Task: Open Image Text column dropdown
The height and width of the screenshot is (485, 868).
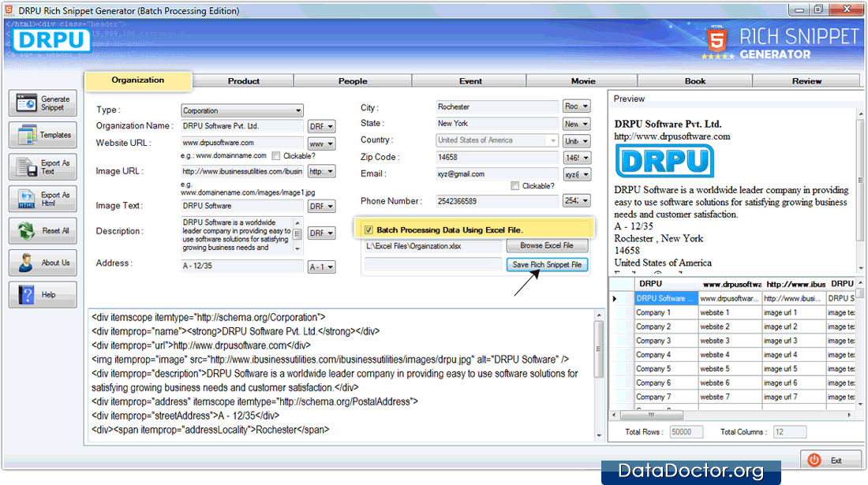Action: (321, 207)
